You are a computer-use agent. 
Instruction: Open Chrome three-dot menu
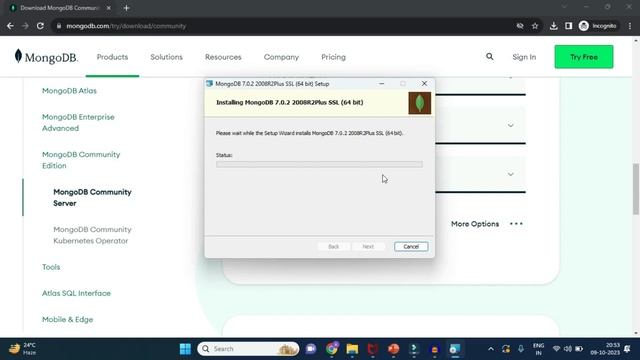pyautogui.click(x=630, y=26)
